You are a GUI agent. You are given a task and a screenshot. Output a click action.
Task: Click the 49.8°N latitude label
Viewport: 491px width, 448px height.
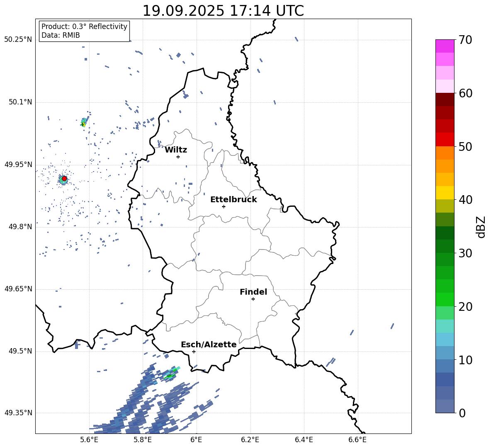pos(20,227)
